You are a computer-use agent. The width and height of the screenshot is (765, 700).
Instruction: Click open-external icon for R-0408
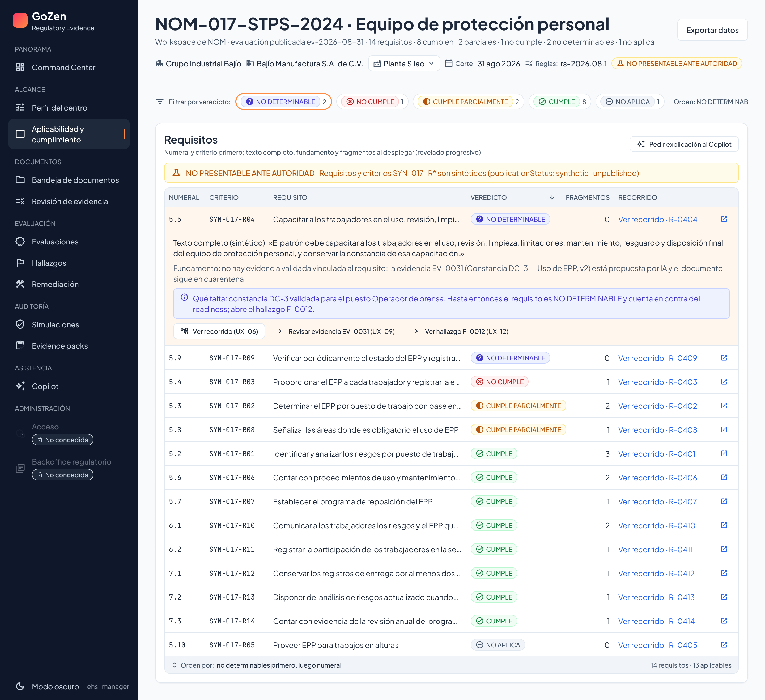pos(724,429)
